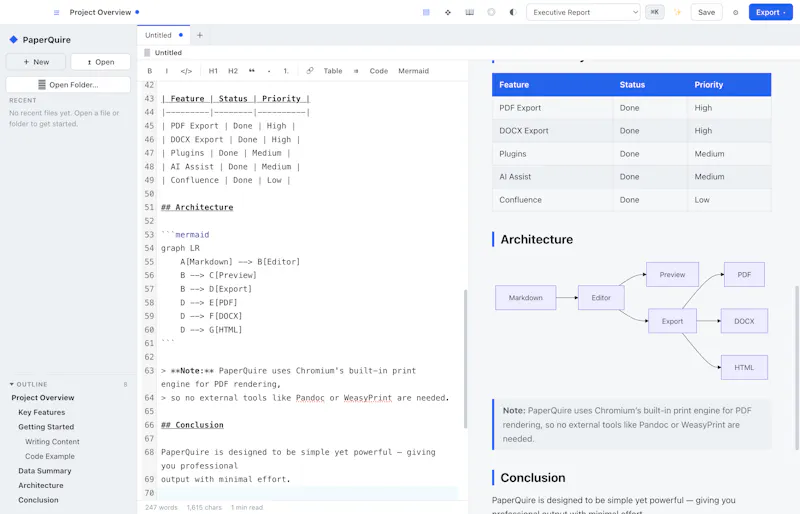Click the '## Architecture' line in editor
Viewport: 800px width, 514px height.
197,207
